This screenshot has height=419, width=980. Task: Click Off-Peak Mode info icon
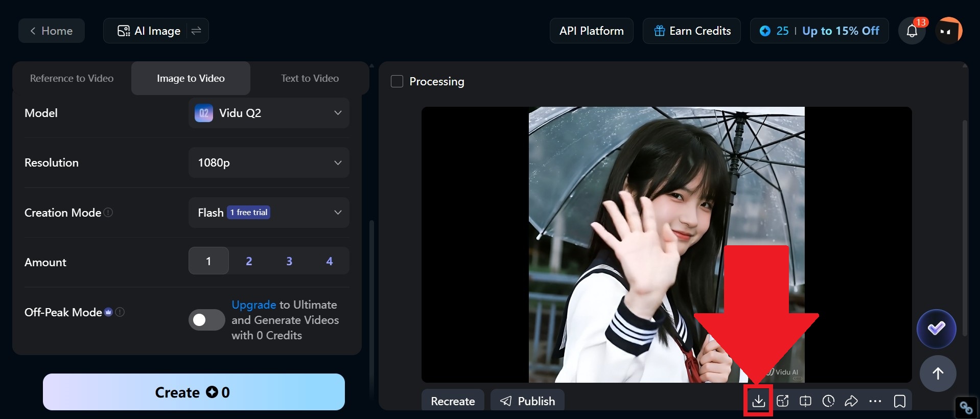tap(120, 312)
